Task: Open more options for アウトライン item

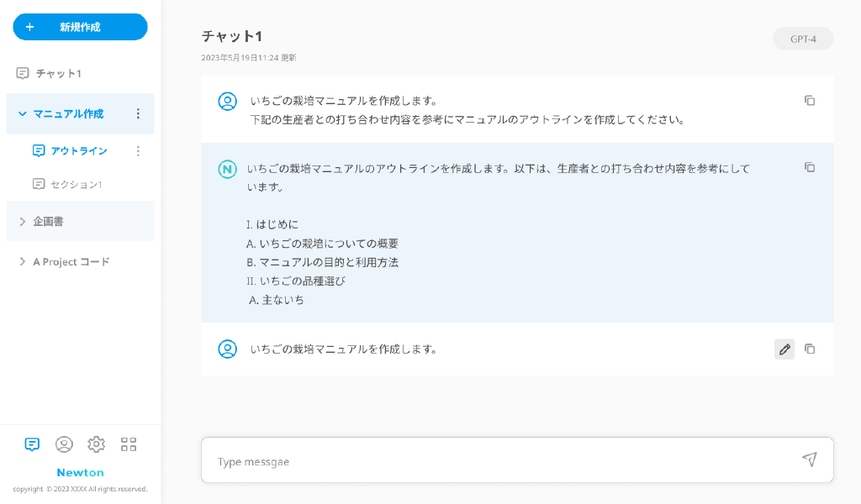Action: click(139, 151)
